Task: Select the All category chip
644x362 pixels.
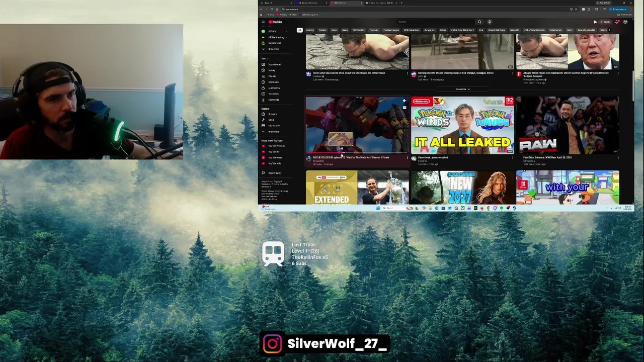Action: tap(299, 30)
